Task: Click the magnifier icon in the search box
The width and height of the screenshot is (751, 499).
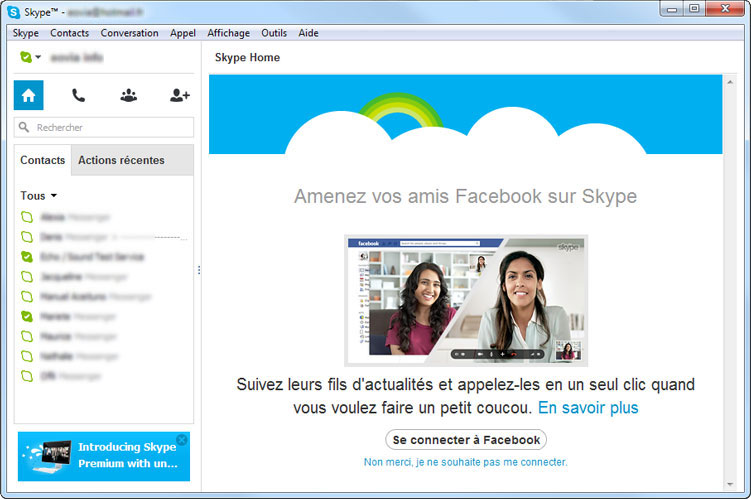Action: [23, 127]
